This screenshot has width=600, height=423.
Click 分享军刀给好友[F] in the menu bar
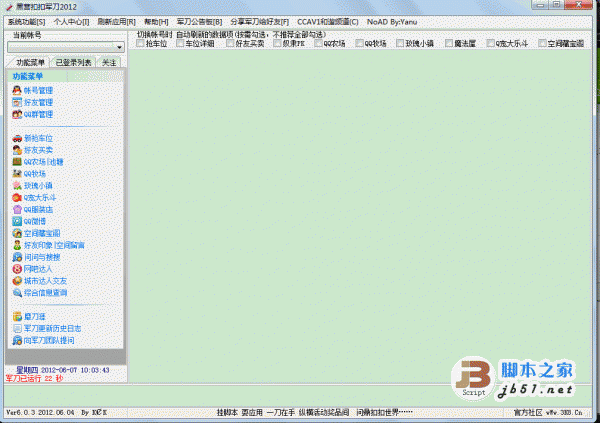pos(260,22)
